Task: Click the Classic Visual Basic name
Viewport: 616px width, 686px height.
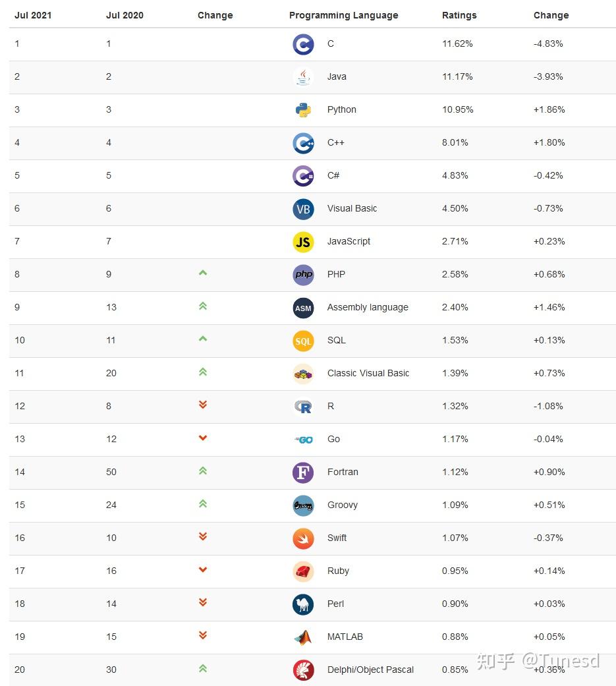Action: tap(368, 373)
